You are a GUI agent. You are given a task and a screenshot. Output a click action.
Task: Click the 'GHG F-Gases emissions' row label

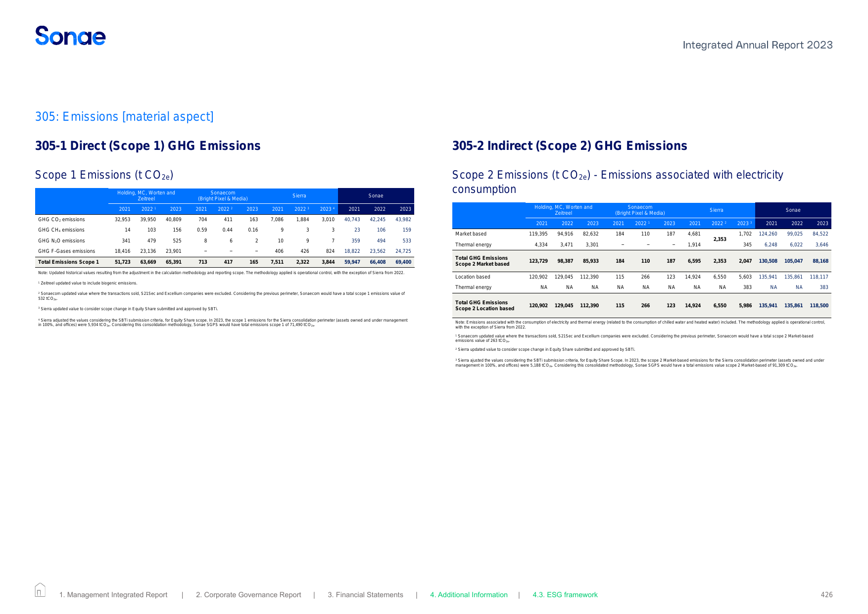click(66, 251)
